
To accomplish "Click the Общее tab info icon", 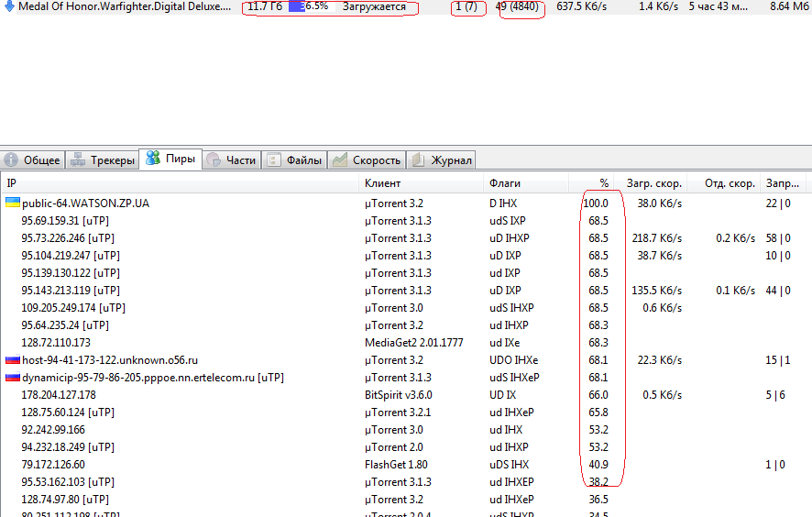I will (x=11, y=160).
